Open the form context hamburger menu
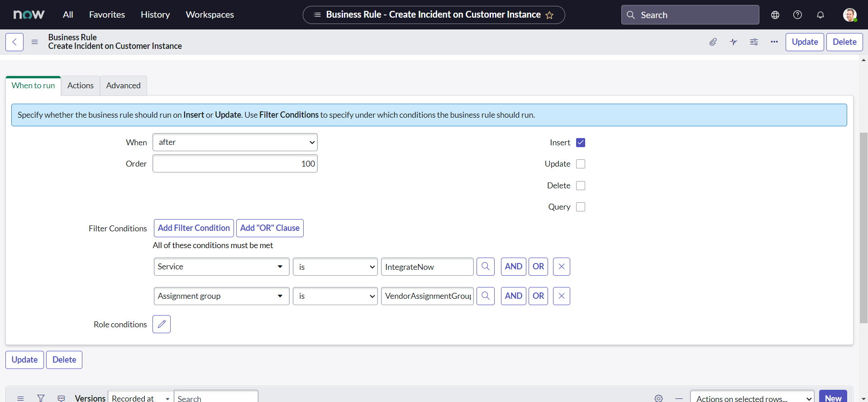868x402 pixels. click(34, 42)
